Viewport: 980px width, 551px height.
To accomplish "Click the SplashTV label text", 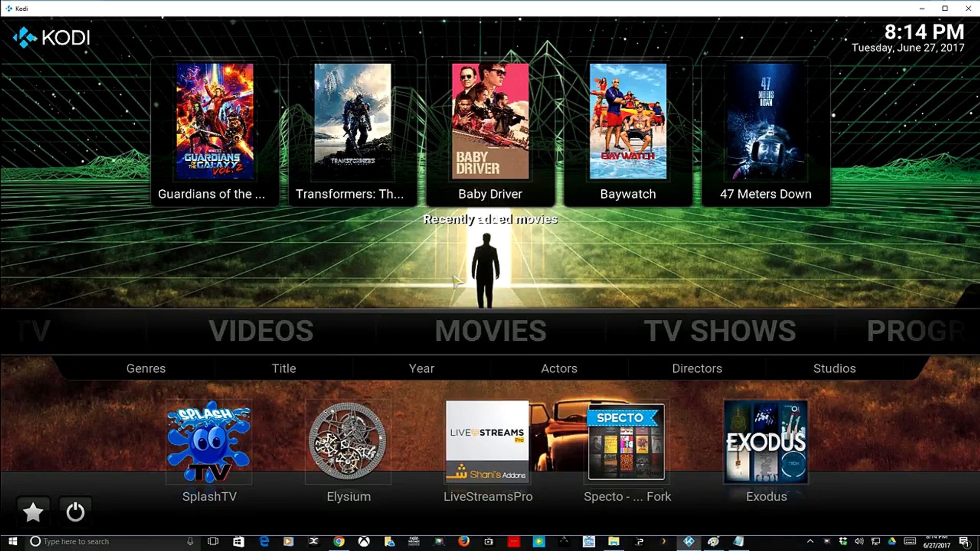I will pos(209,496).
